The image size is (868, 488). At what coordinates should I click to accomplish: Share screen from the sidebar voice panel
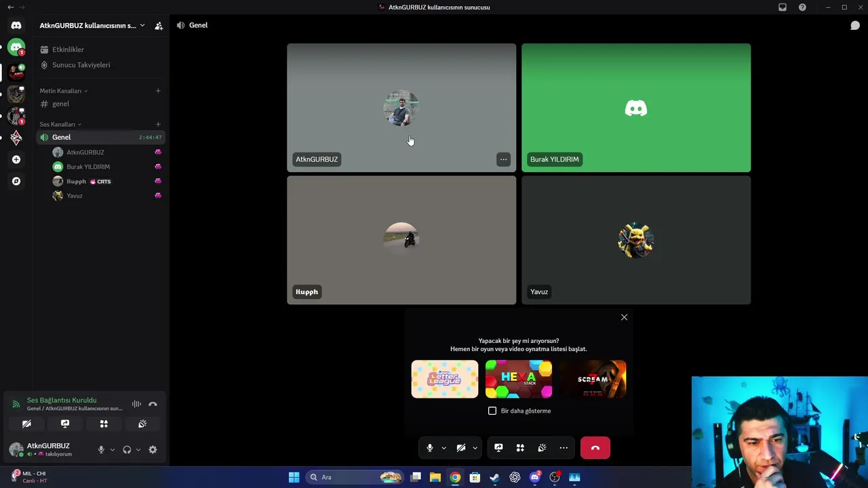click(65, 424)
